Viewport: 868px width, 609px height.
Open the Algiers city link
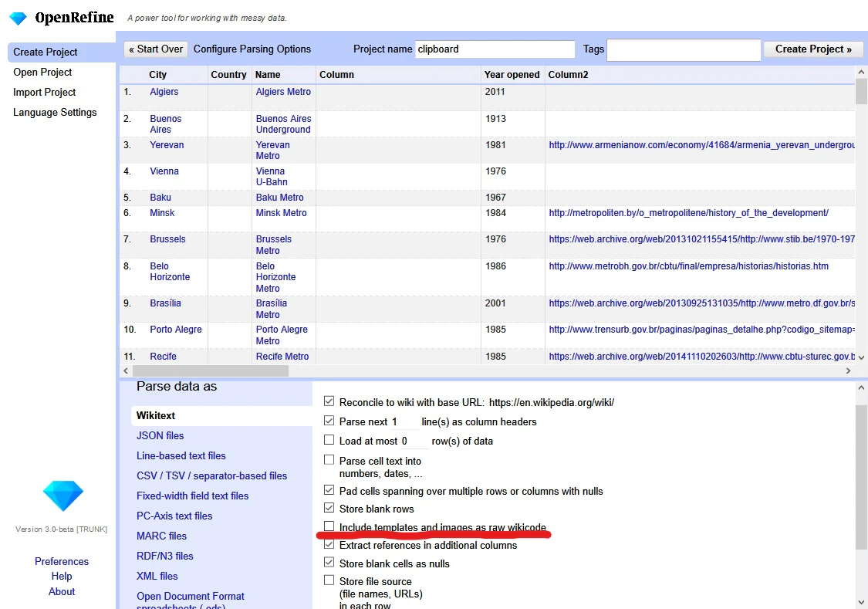point(164,91)
